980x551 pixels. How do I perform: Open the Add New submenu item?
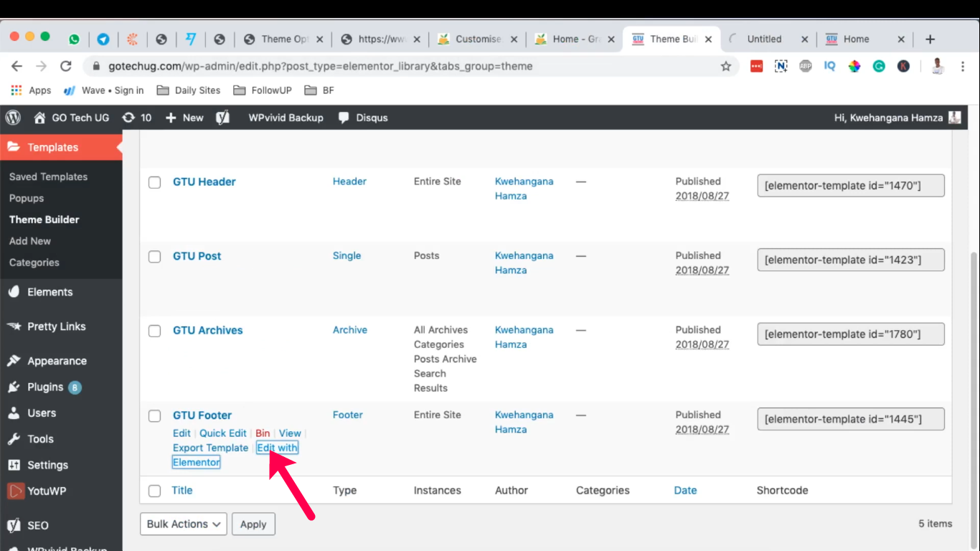pos(30,241)
